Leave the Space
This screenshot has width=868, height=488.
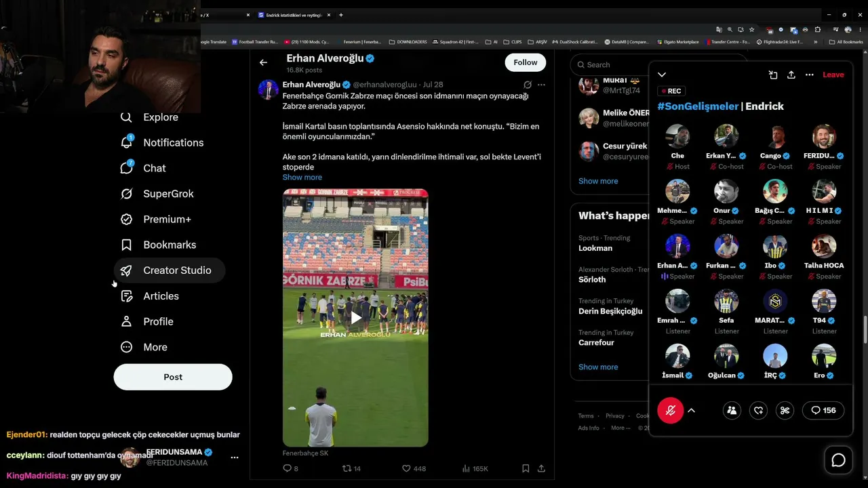(833, 75)
